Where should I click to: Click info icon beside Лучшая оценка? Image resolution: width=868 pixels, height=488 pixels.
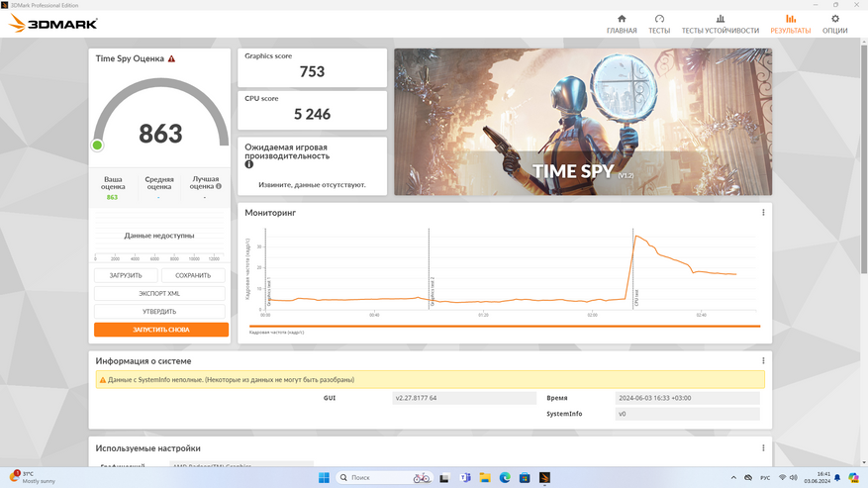219,186
